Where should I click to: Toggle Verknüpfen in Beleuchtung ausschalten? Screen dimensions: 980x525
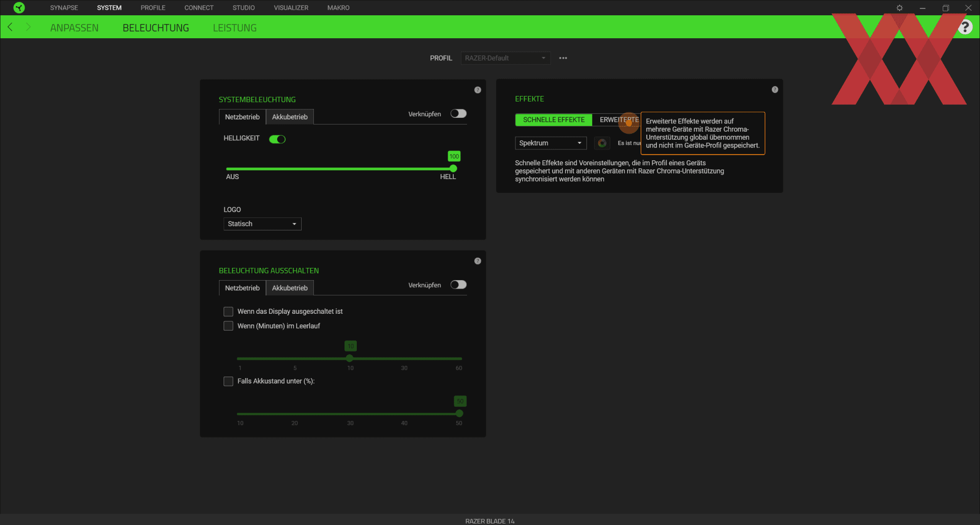pos(458,285)
